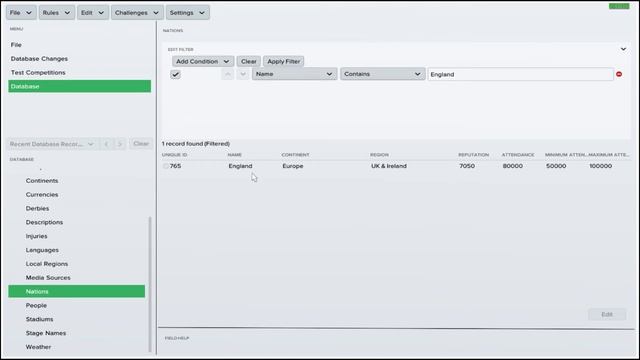Screen dimensions: 640x360
Task: Click the England filter text field
Action: point(520,74)
